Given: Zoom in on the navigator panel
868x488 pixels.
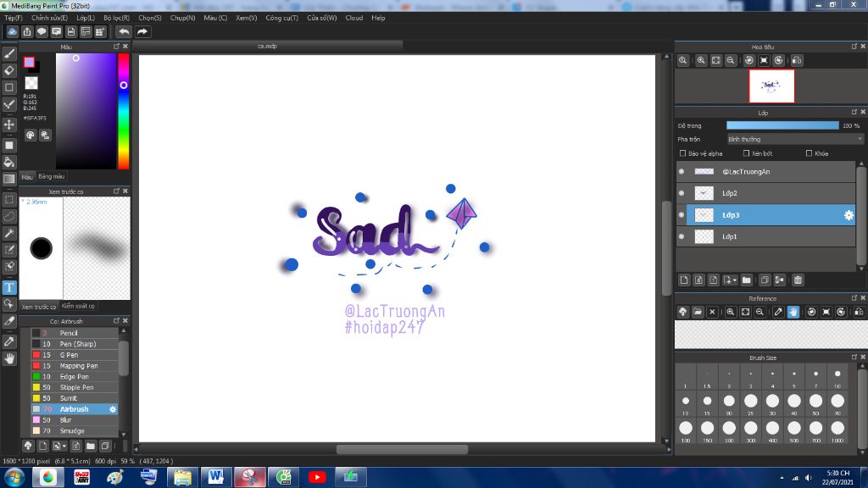Looking at the screenshot, I should pyautogui.click(x=701, y=60).
